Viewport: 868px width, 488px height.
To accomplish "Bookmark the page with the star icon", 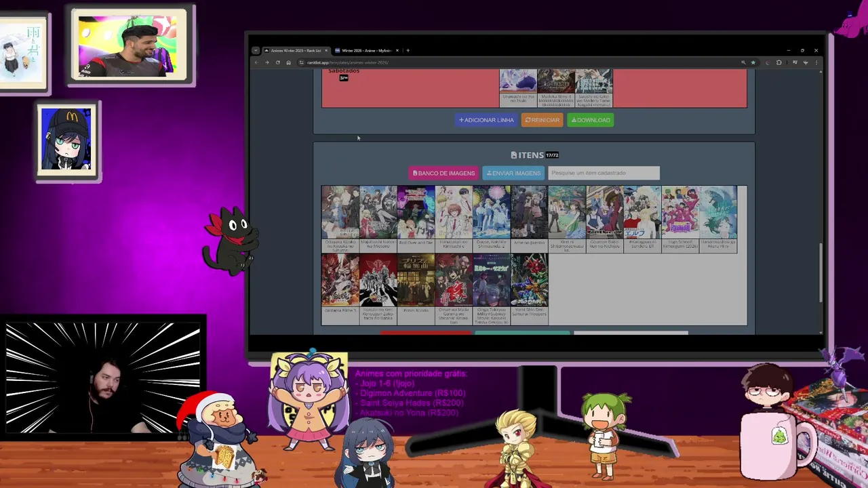I will click(x=753, y=62).
